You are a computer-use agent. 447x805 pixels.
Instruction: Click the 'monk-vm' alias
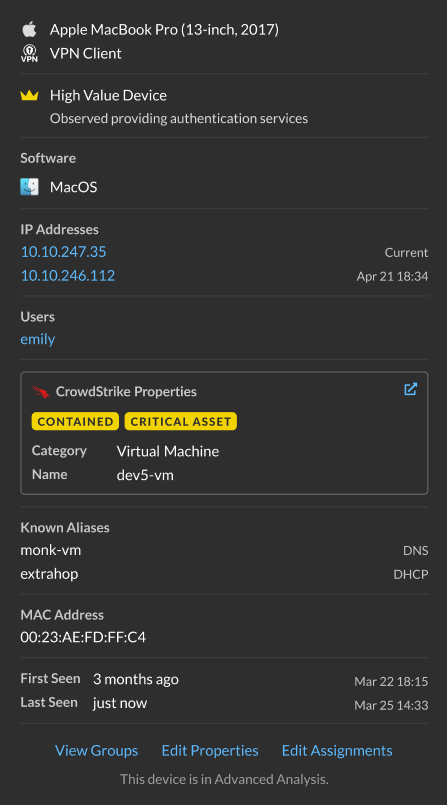click(x=51, y=550)
